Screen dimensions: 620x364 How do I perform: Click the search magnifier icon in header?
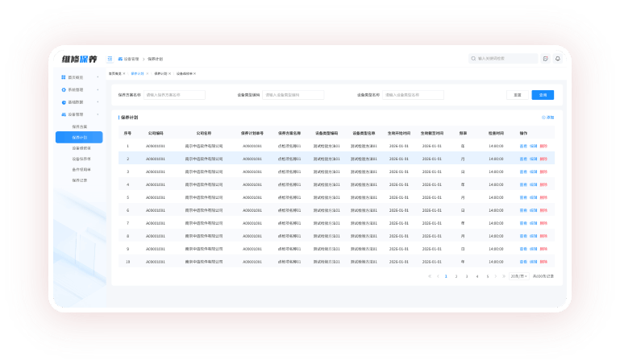coord(473,59)
